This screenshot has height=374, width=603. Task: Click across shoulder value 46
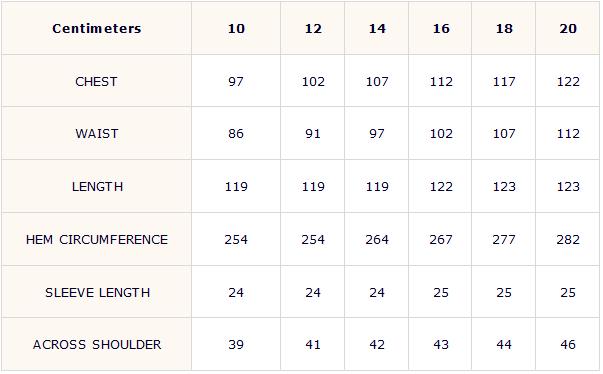[x=568, y=344]
